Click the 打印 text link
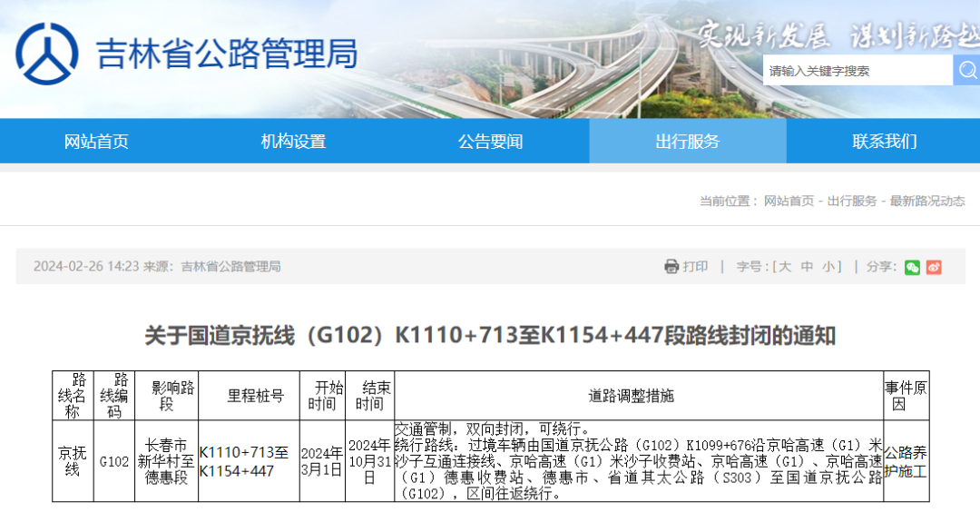The height and width of the screenshot is (522, 980). coord(695,266)
